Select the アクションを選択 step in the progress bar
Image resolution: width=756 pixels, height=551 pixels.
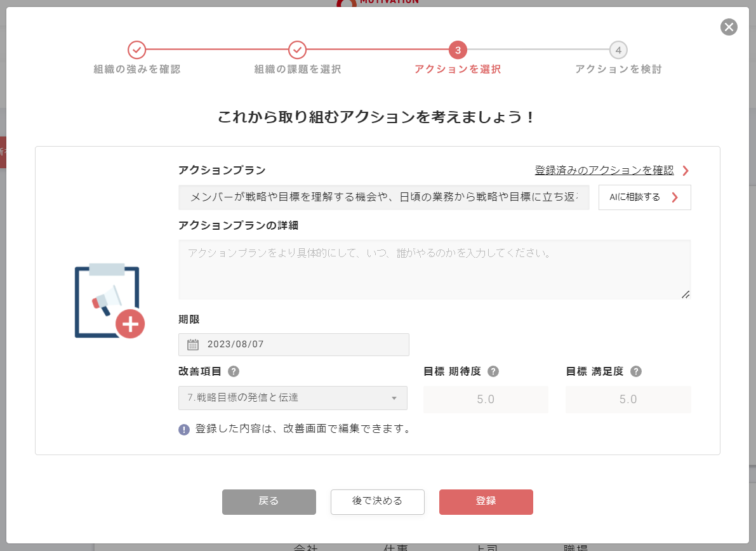(458, 50)
